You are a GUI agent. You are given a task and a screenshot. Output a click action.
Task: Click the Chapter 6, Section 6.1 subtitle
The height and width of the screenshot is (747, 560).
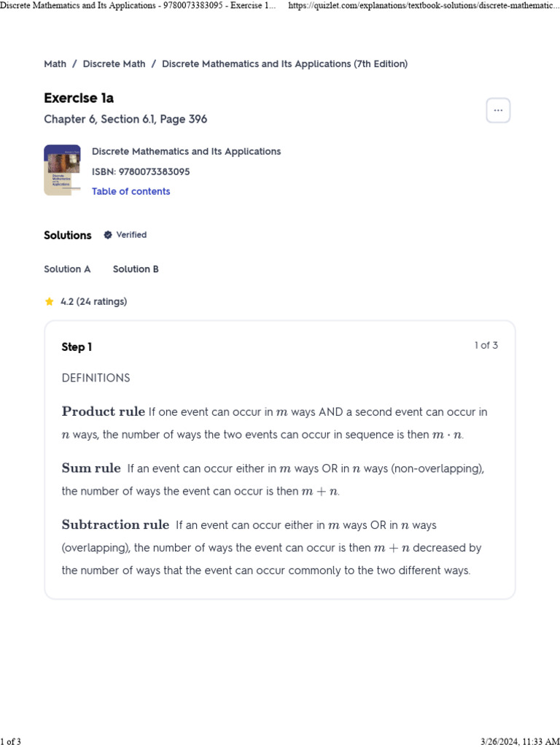click(x=125, y=119)
